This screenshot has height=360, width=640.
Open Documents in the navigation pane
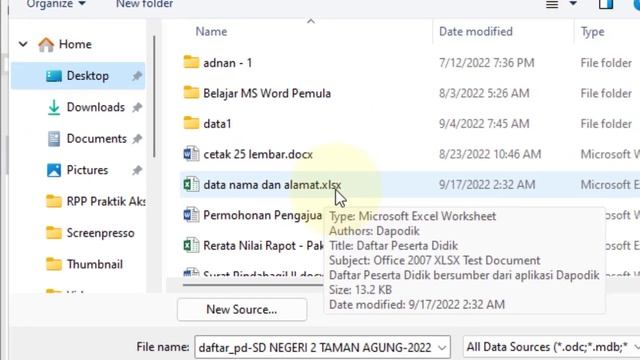point(96,139)
